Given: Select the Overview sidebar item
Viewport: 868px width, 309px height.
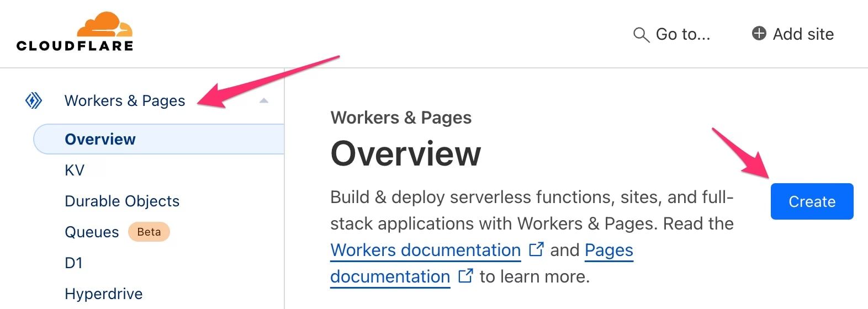Looking at the screenshot, I should (158, 139).
